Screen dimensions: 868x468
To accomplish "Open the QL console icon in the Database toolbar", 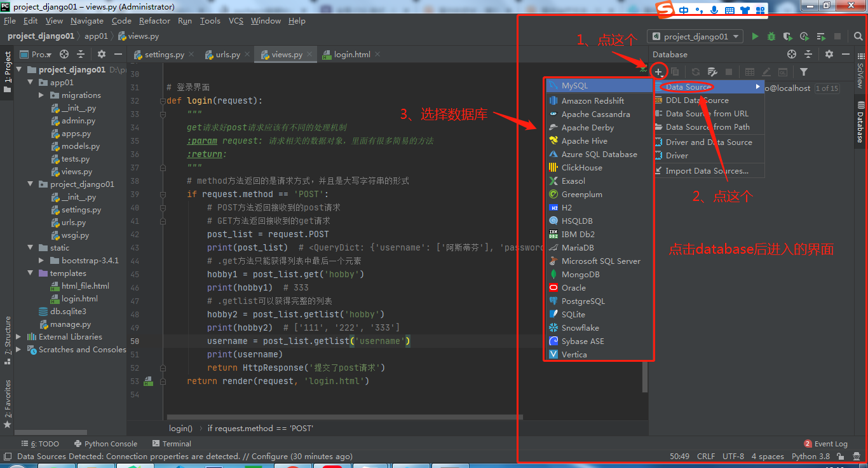I will [783, 72].
